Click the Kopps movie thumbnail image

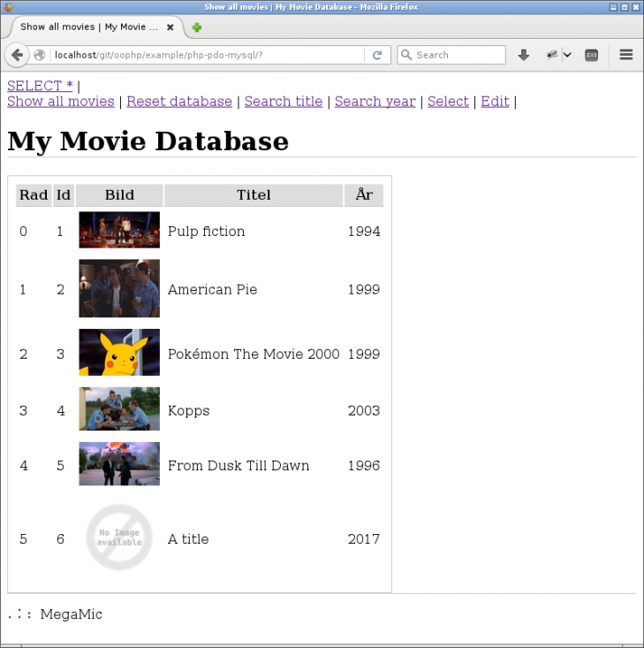[x=119, y=408]
